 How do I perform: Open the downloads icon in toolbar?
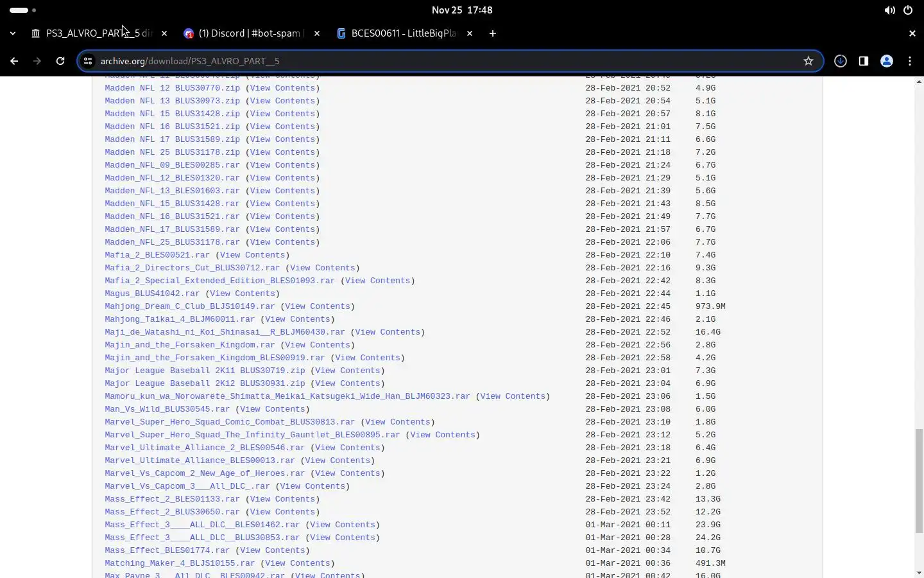[841, 61]
